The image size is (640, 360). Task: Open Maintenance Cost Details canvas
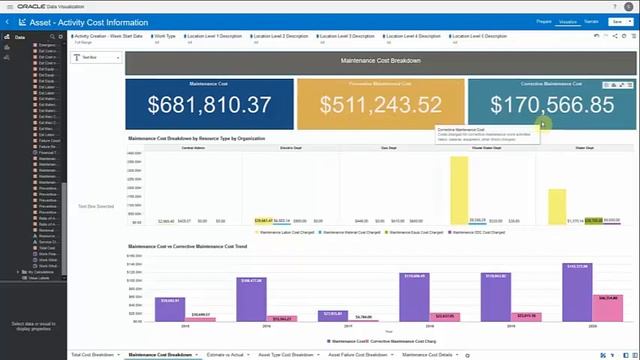(x=427, y=355)
